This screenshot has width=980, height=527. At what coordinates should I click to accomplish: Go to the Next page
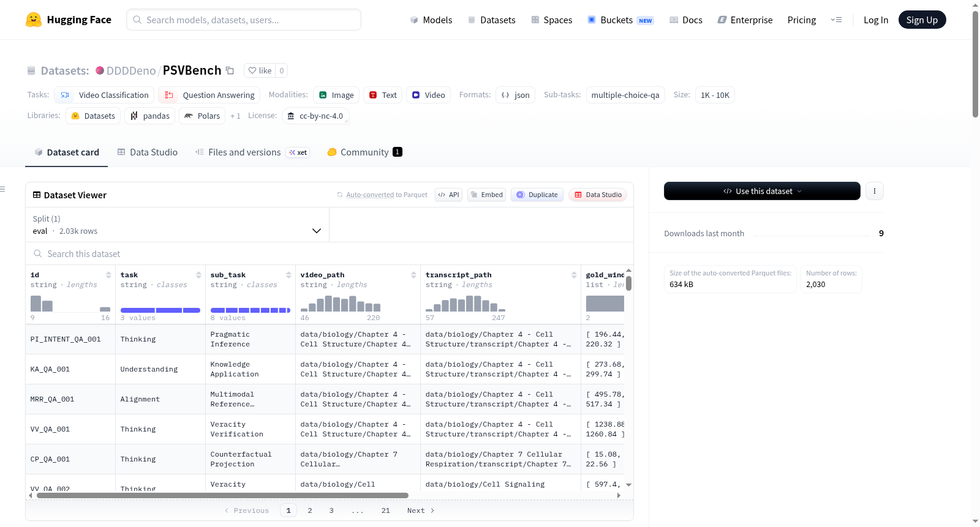click(x=421, y=510)
